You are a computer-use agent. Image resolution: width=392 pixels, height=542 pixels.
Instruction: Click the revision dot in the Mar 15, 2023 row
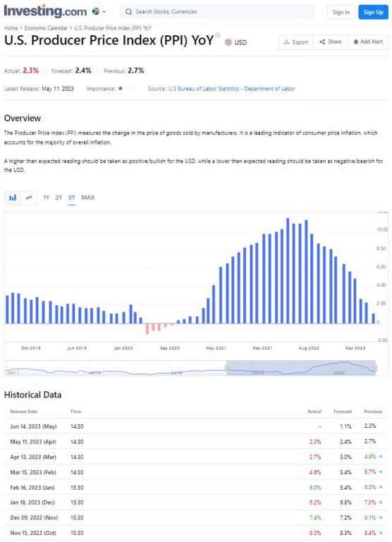point(381,472)
